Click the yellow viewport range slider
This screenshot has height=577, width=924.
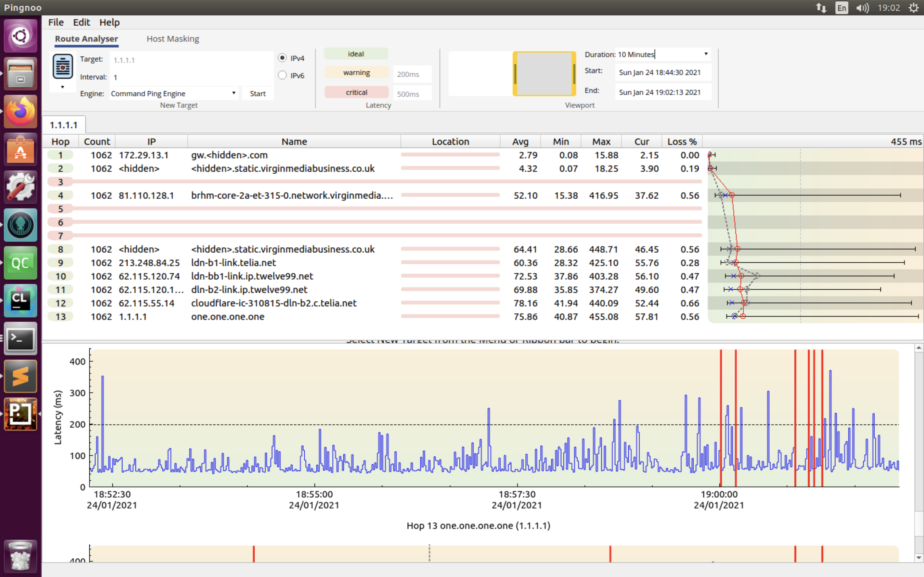(x=544, y=74)
